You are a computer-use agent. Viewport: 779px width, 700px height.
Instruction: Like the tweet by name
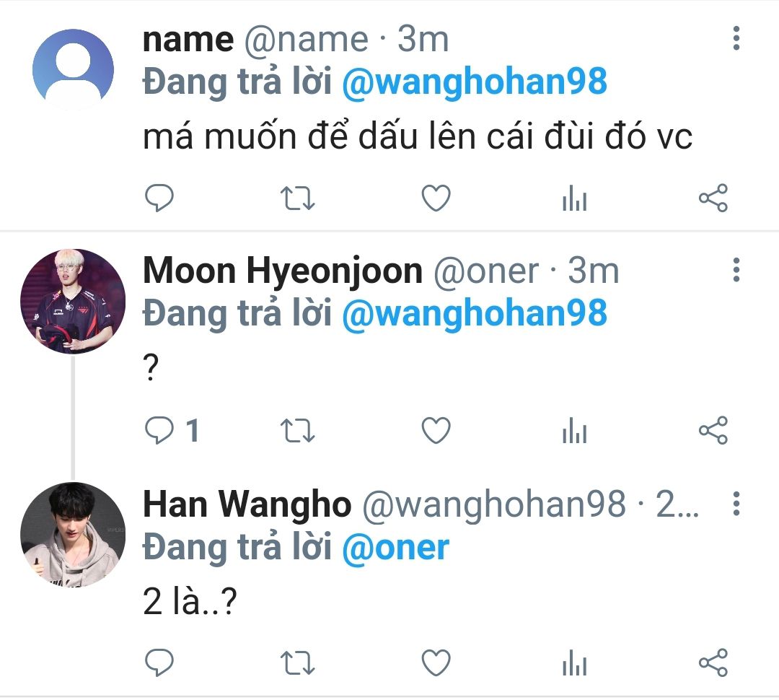point(436,198)
